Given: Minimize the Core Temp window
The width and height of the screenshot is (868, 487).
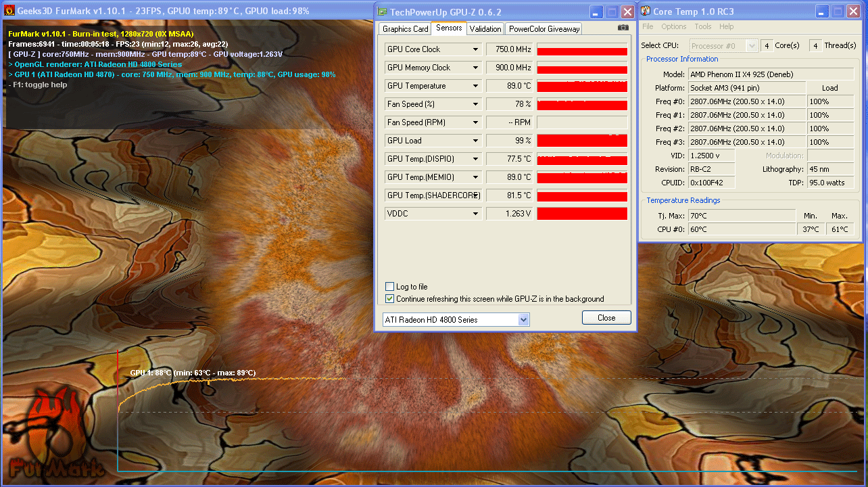Looking at the screenshot, I should click(821, 11).
